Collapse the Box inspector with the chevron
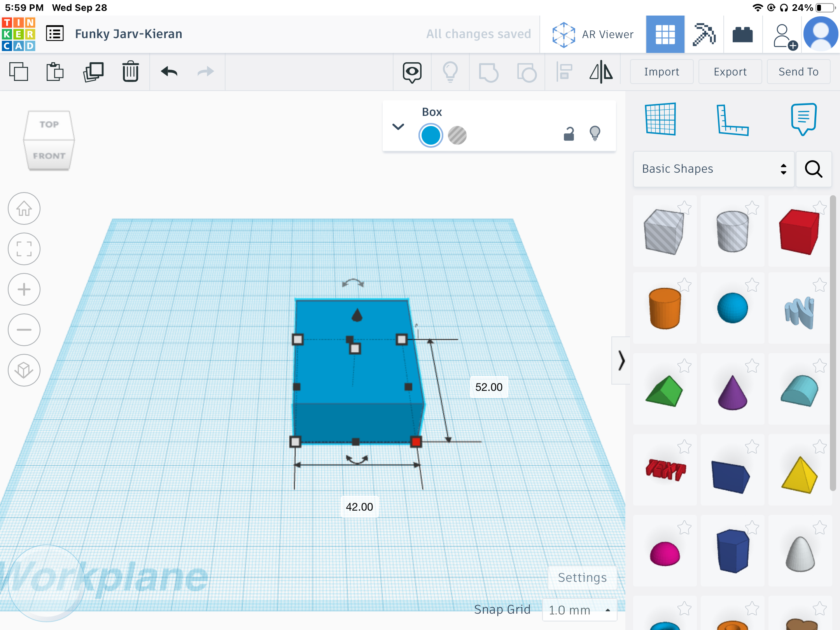Viewport: 840px width, 630px height. pyautogui.click(x=398, y=127)
